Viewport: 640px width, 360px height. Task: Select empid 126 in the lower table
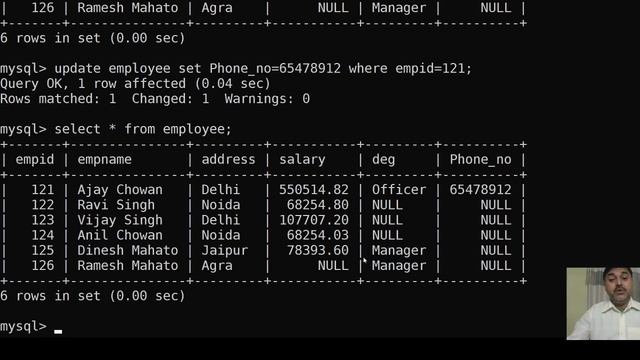coord(42,265)
